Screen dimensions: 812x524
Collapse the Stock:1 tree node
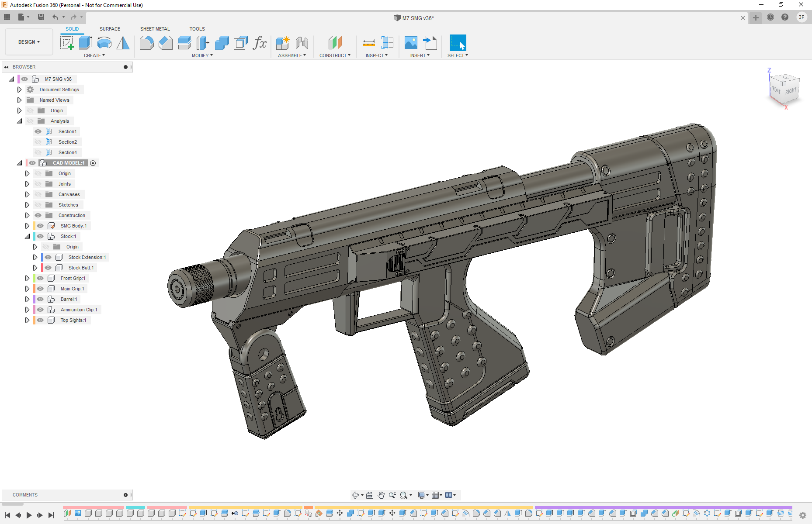27,236
